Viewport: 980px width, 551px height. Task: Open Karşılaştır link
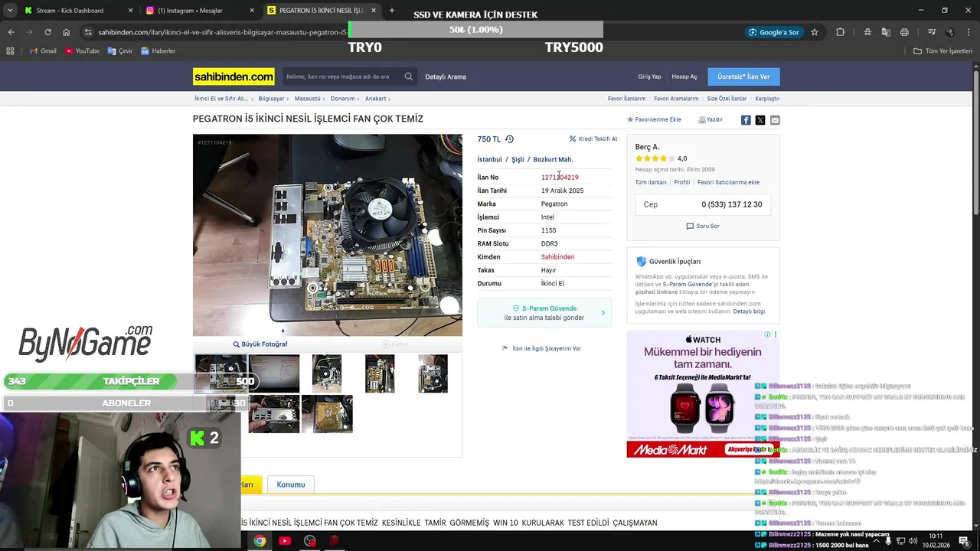point(767,99)
